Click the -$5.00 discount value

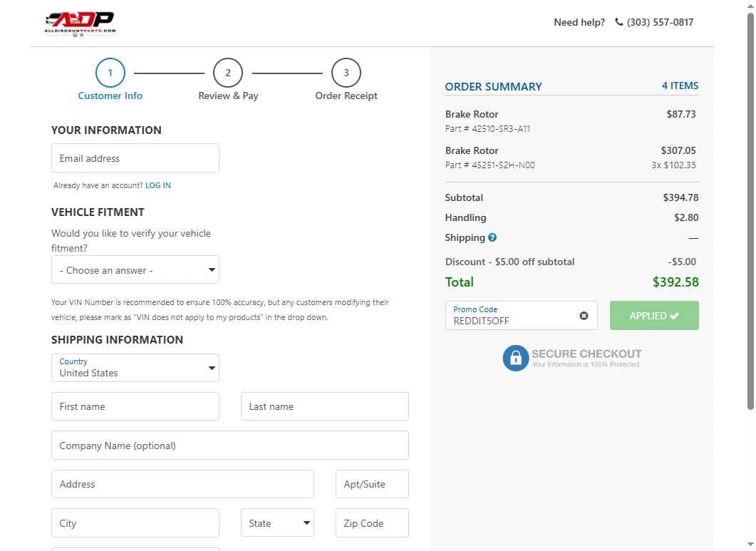[682, 262]
